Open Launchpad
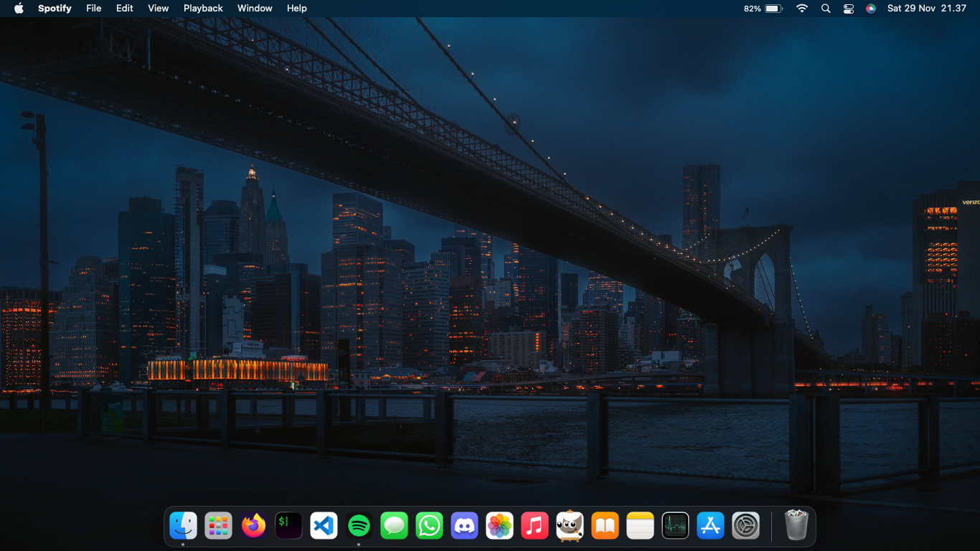The image size is (980, 551). [x=218, y=525]
